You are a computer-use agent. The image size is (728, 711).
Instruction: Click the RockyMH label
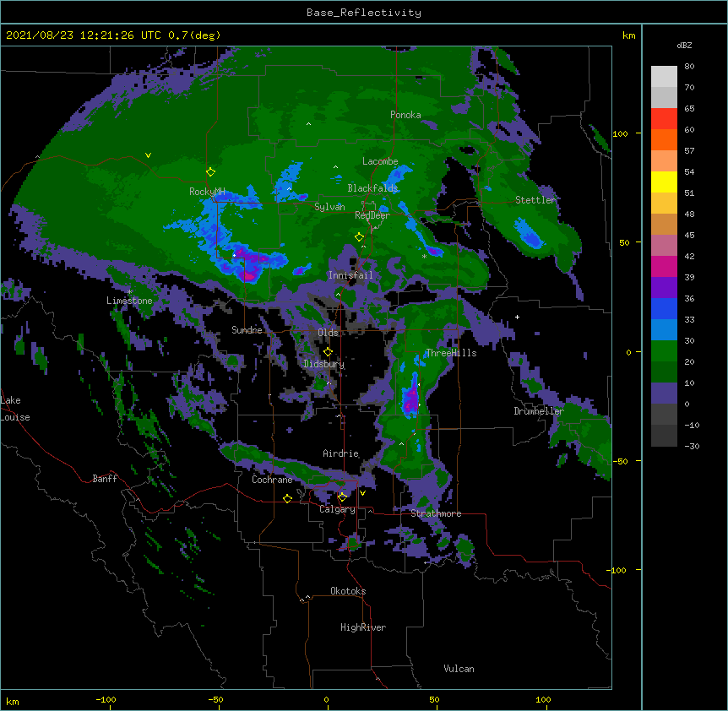(207, 192)
